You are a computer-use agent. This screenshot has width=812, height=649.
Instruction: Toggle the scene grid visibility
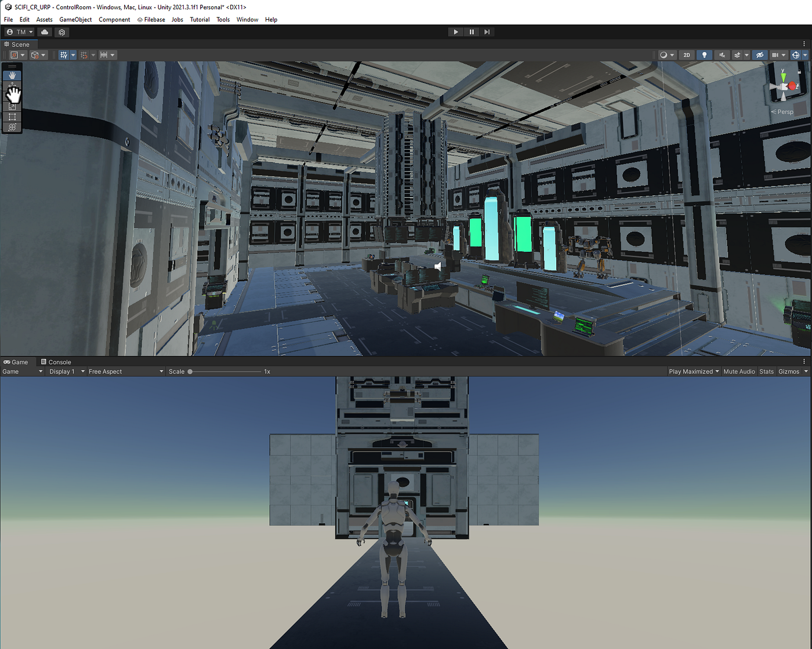pos(64,55)
